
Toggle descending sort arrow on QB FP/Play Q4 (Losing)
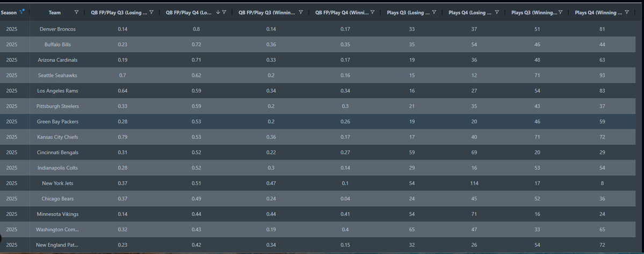pyautogui.click(x=218, y=12)
